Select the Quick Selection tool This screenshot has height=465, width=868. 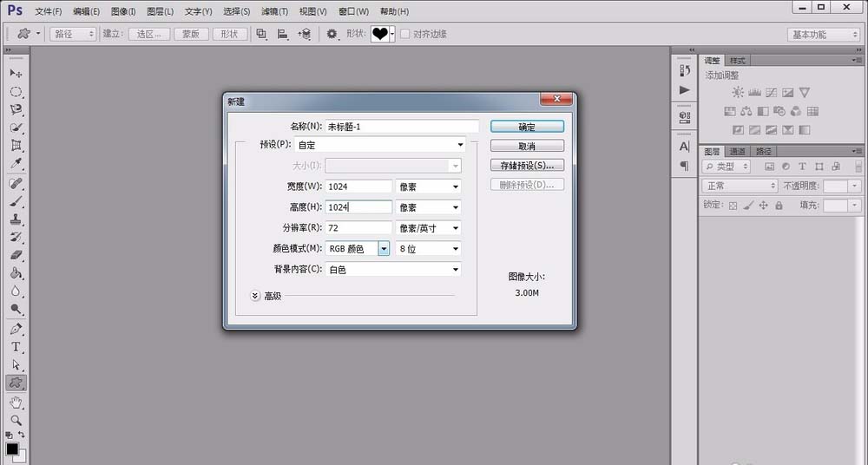point(16,128)
